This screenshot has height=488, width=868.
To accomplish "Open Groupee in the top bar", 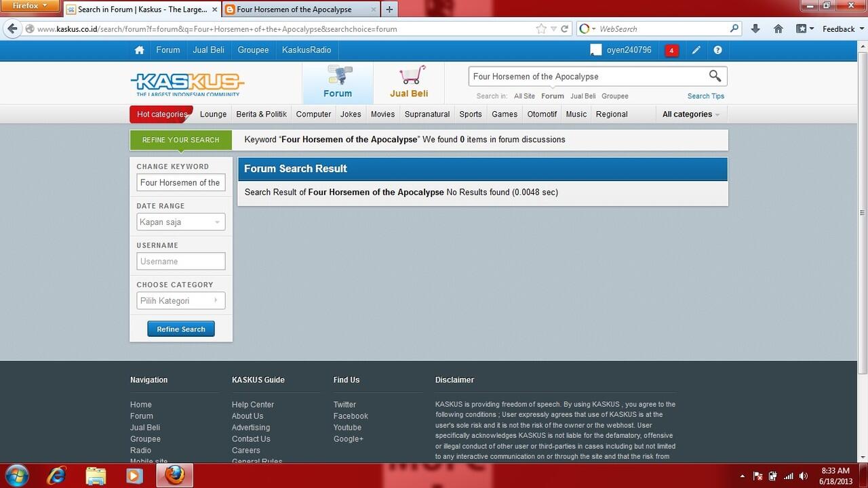I will [x=253, y=50].
